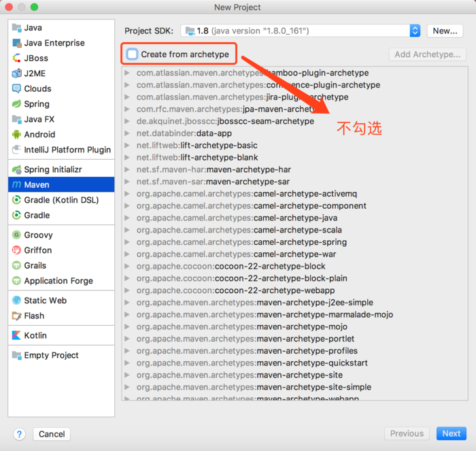476x451 pixels.
Task: Expand maven-archetype-quickstart triangle
Action: click(127, 363)
